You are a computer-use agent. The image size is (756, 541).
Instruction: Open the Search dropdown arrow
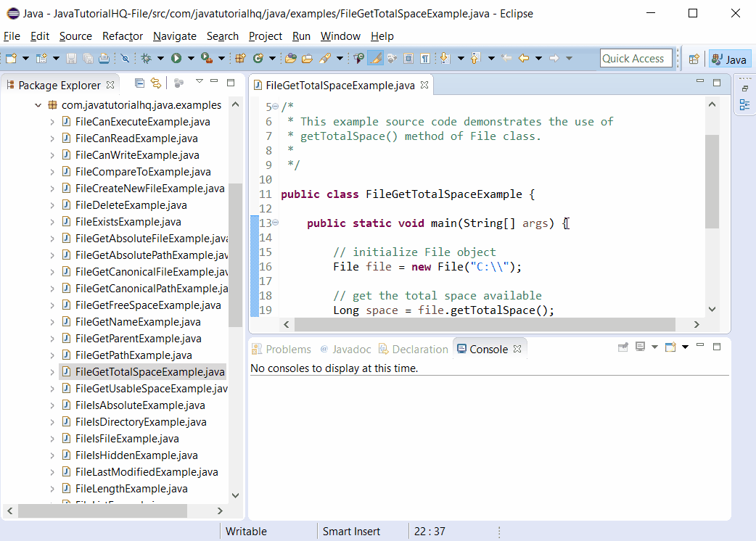[x=340, y=58]
